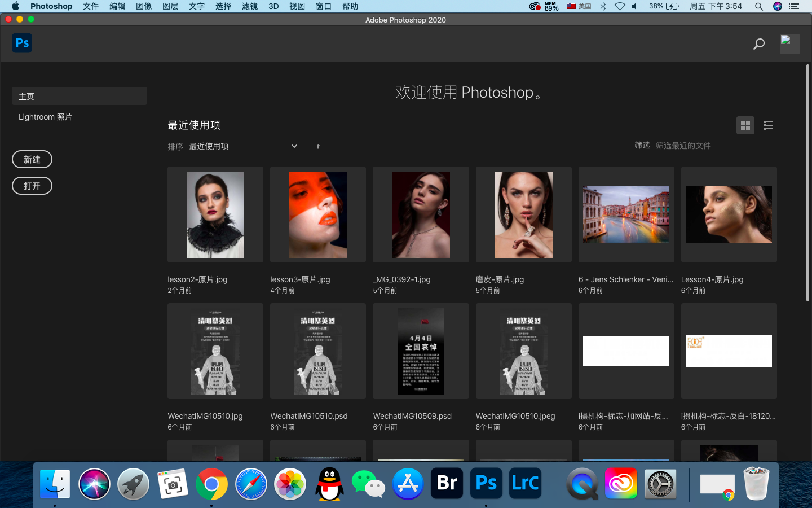Focus the 筛选最近的文件 filter field
The image size is (812, 508).
pos(713,146)
